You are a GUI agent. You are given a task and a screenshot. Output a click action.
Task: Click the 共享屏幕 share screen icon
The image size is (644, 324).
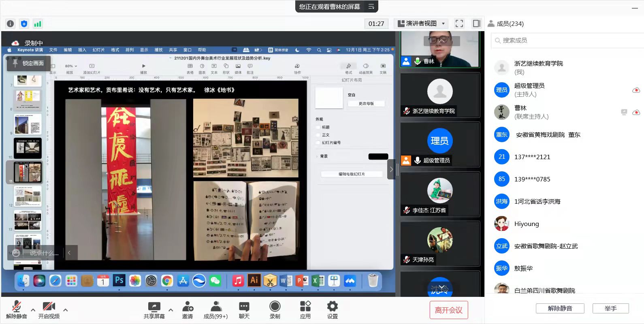click(154, 310)
